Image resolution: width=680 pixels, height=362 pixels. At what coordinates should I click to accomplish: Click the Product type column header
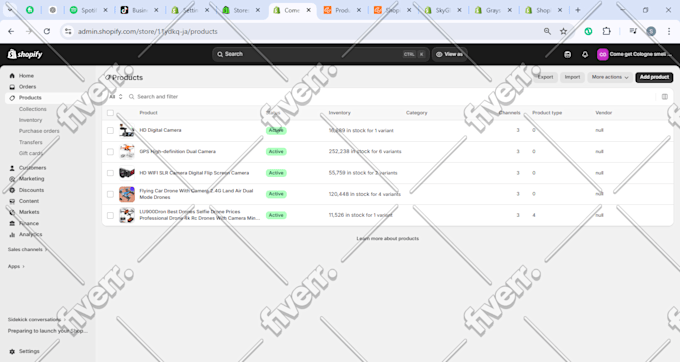pyautogui.click(x=547, y=113)
